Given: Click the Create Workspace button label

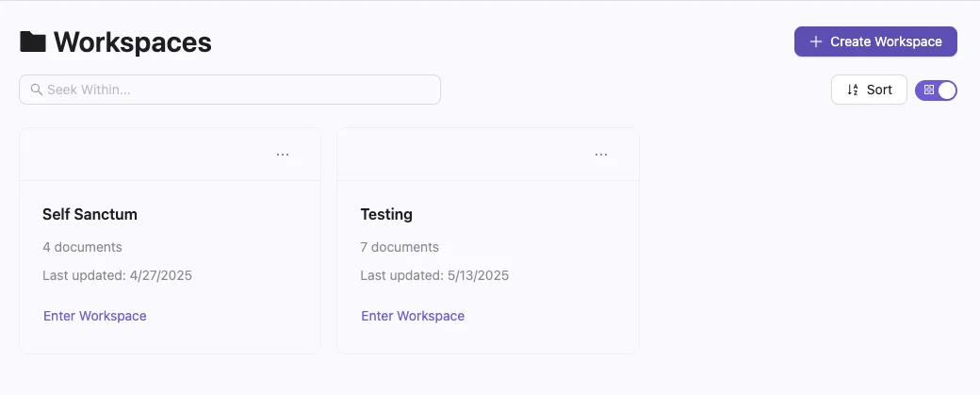Looking at the screenshot, I should (886, 41).
